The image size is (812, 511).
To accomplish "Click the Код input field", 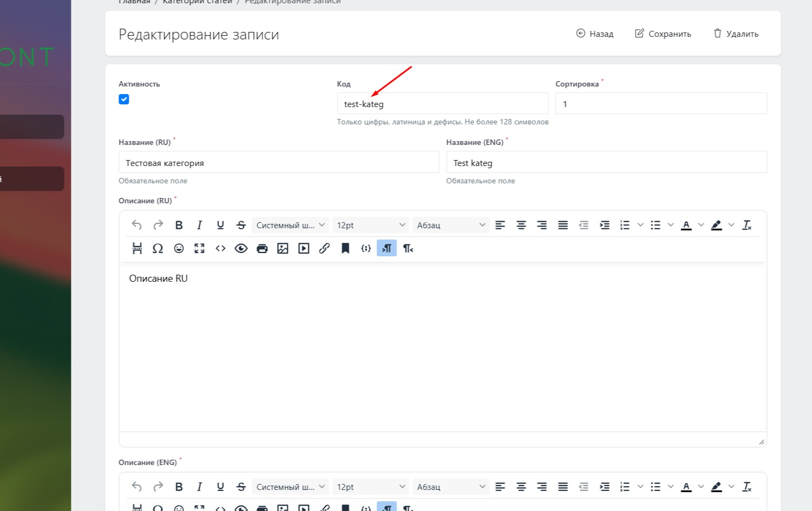I will pyautogui.click(x=443, y=104).
